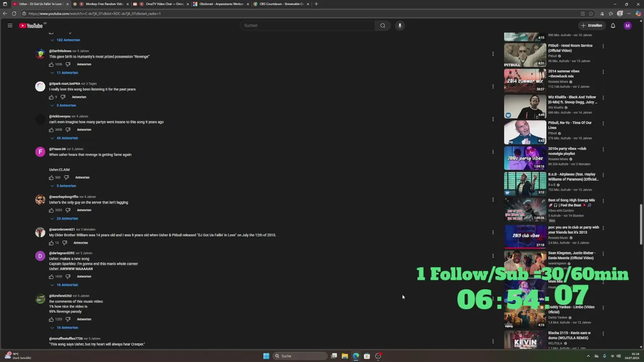644x362 pixels.
Task: Open the Windows Start menu
Action: click(x=266, y=356)
